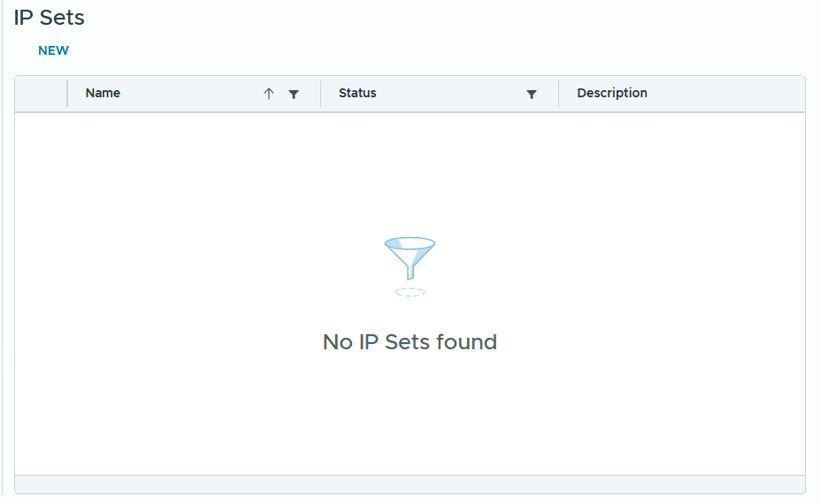Click empty header space between Name label and sort arrow

click(191, 94)
